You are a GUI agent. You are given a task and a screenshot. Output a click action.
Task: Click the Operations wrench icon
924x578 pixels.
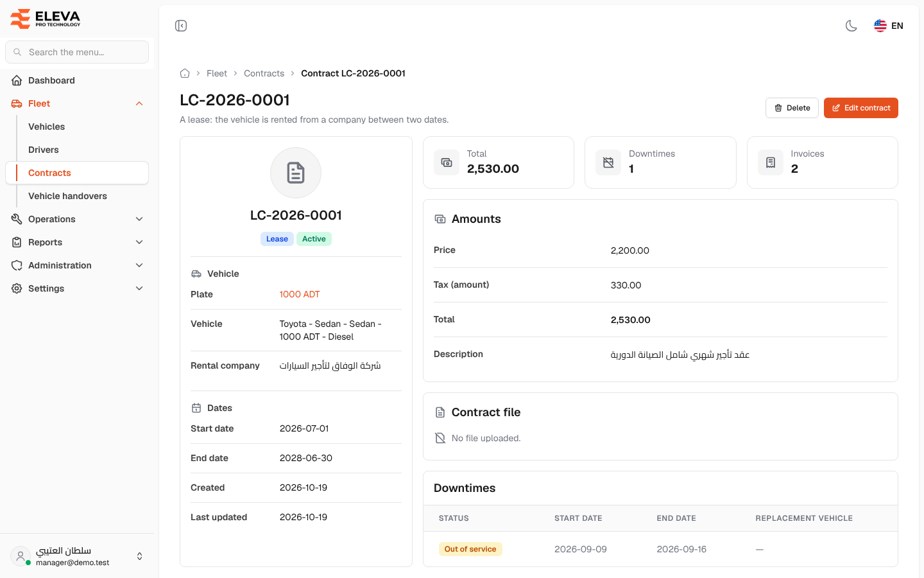[x=17, y=219]
